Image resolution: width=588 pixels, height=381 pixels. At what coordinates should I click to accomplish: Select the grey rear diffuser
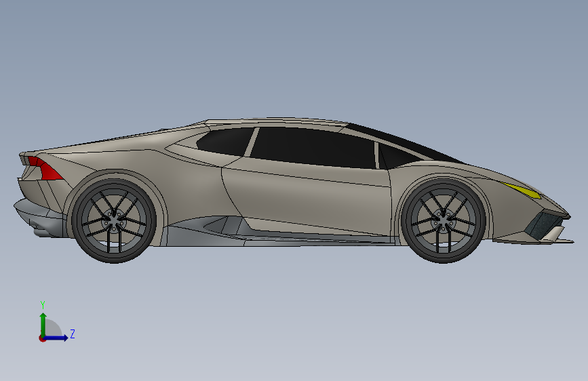click(39, 218)
